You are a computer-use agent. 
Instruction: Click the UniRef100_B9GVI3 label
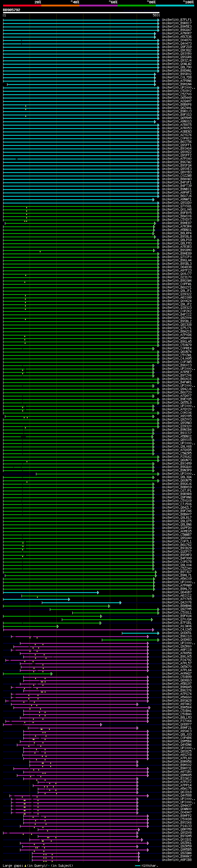point(176,365)
